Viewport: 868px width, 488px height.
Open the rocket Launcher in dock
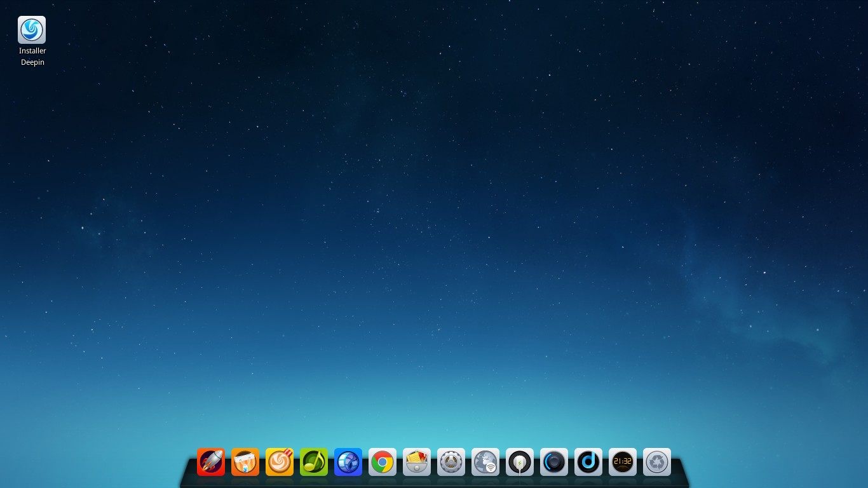(211, 462)
